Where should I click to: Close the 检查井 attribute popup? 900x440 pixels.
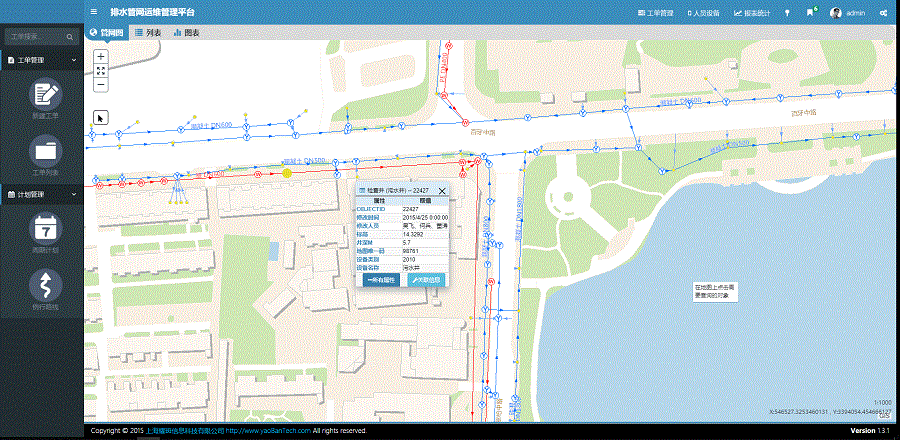point(442,190)
